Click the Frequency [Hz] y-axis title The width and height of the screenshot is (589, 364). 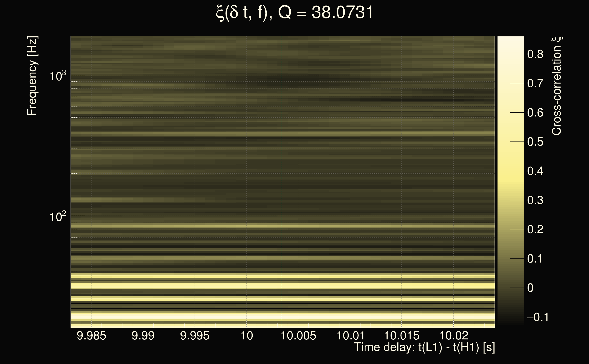[x=32, y=76]
